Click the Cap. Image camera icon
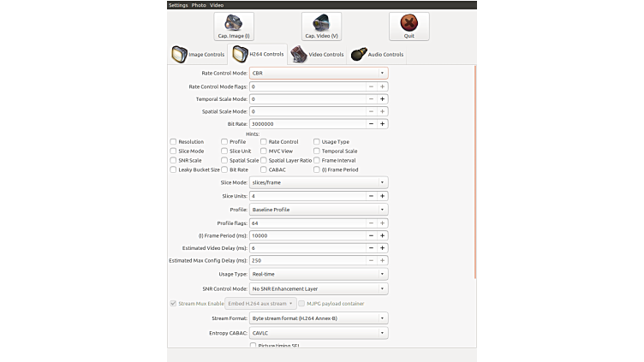644x362 pixels. click(x=233, y=23)
